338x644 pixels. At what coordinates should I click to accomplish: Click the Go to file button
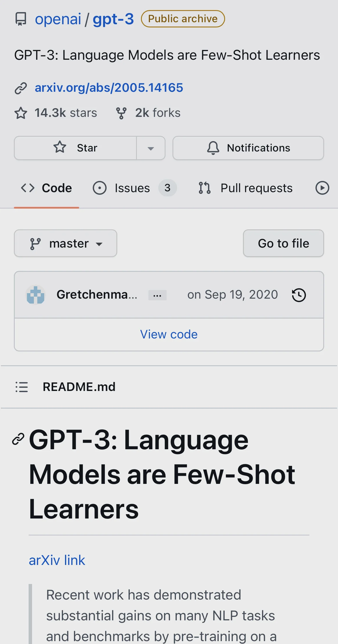(283, 244)
